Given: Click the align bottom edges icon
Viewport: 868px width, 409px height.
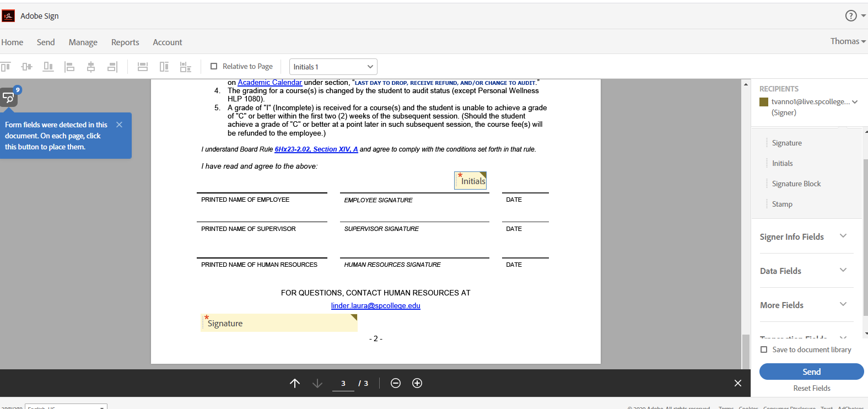Looking at the screenshot, I should pyautogui.click(x=48, y=67).
